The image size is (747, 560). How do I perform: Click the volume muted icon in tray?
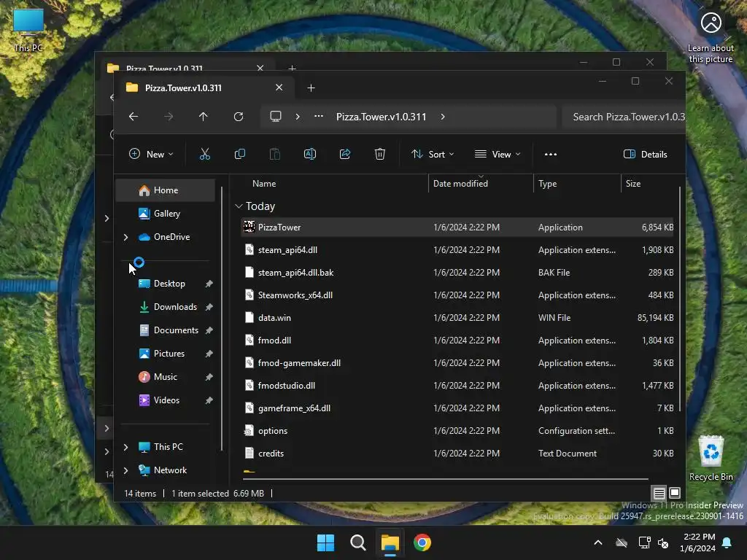[662, 542]
